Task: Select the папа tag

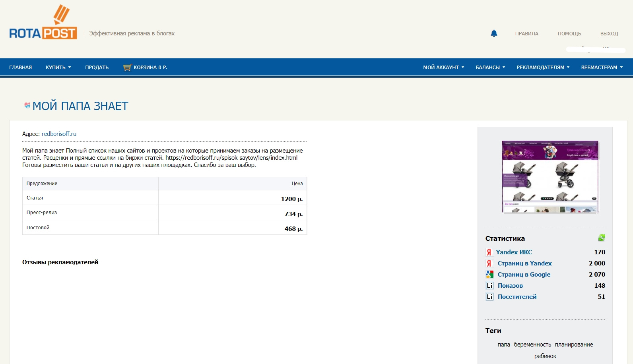Action: pyautogui.click(x=504, y=345)
